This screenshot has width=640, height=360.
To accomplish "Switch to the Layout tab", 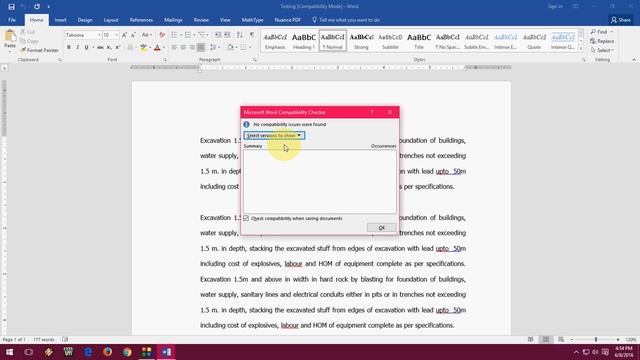I will tap(111, 20).
